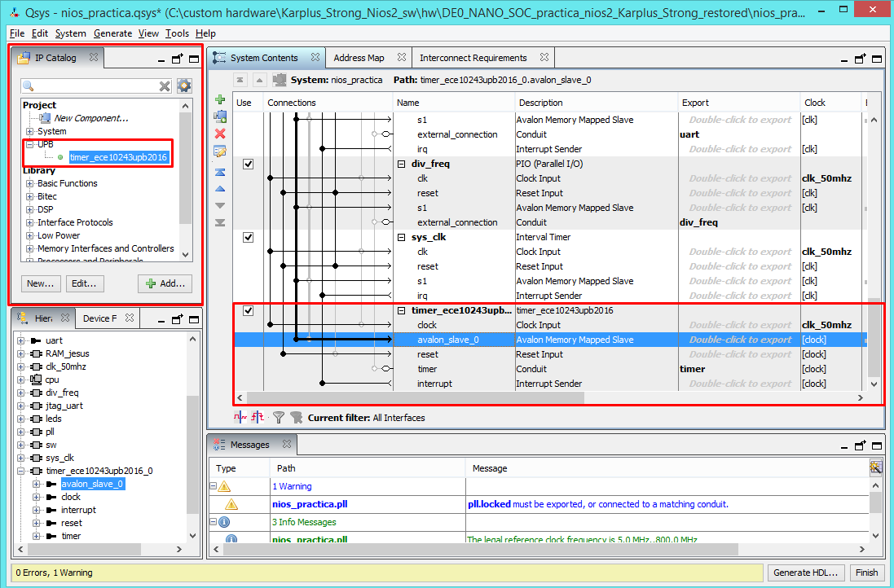Open the File menu
Image resolution: width=894 pixels, height=588 pixels.
pyautogui.click(x=17, y=33)
